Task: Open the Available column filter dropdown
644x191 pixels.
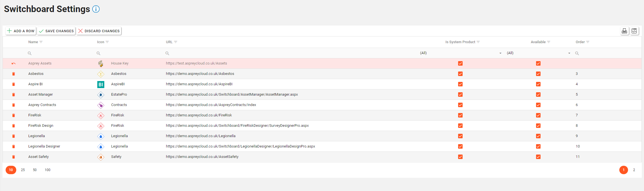Action: 569,53
